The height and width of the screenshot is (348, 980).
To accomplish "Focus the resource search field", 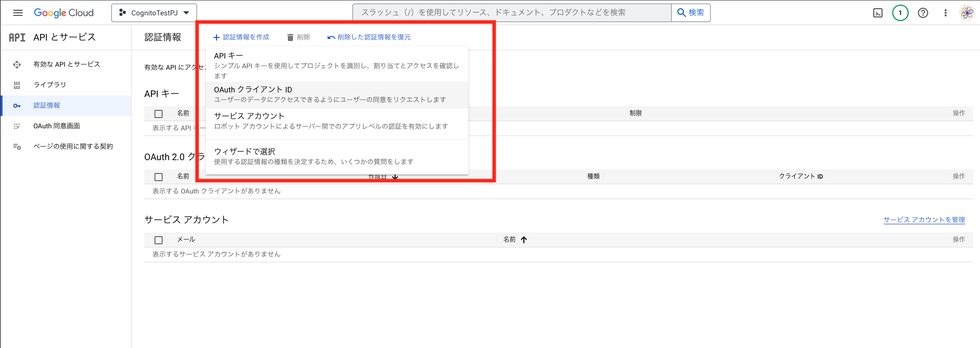I will pos(512,13).
